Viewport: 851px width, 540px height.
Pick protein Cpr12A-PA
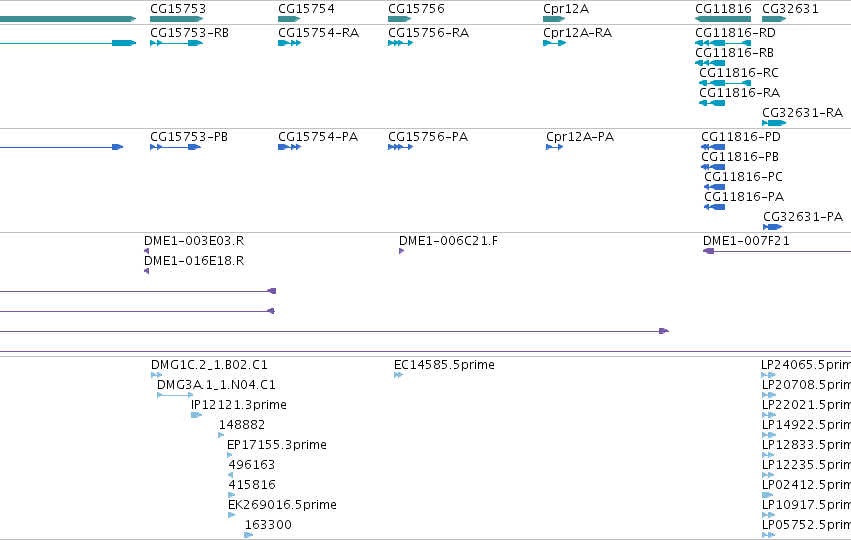[x=555, y=147]
